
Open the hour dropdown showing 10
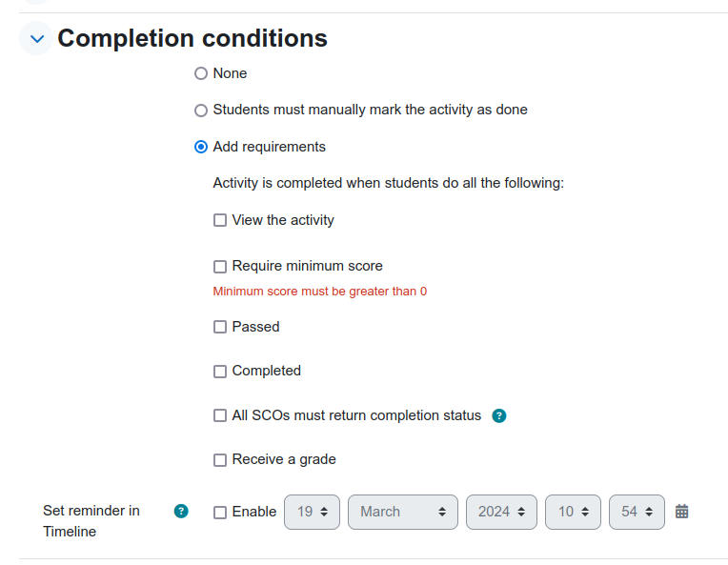coord(573,512)
